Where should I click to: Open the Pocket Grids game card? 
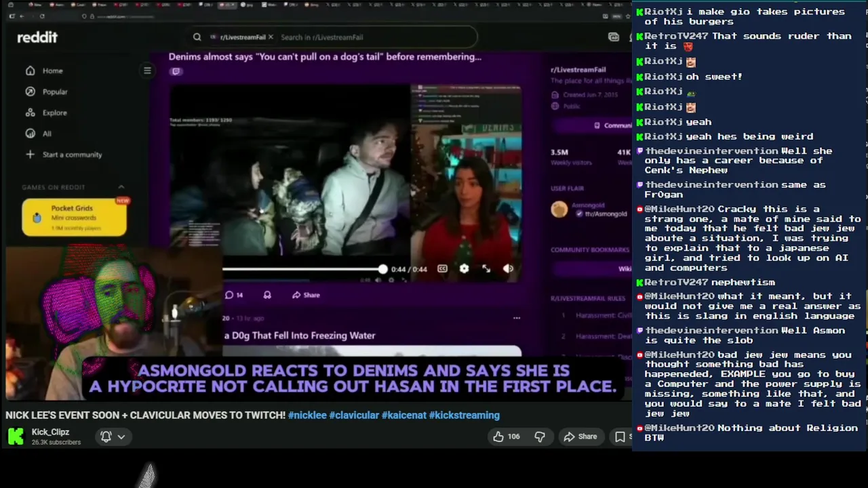75,217
